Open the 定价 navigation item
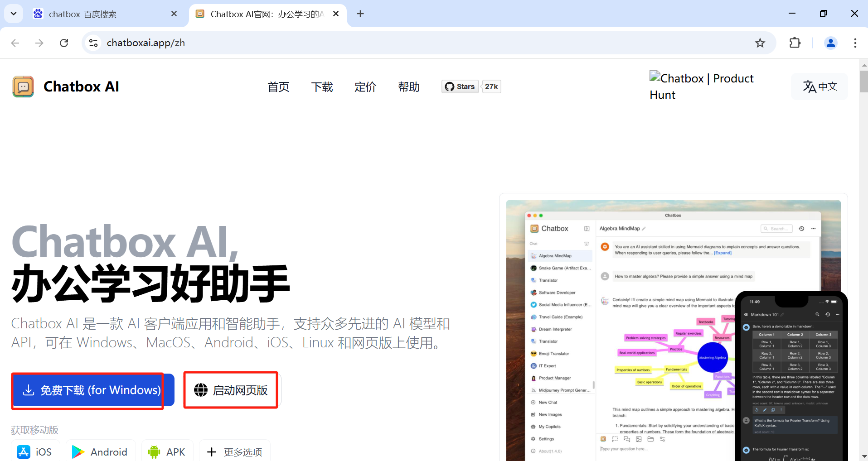This screenshot has height=461, width=868. (365, 86)
